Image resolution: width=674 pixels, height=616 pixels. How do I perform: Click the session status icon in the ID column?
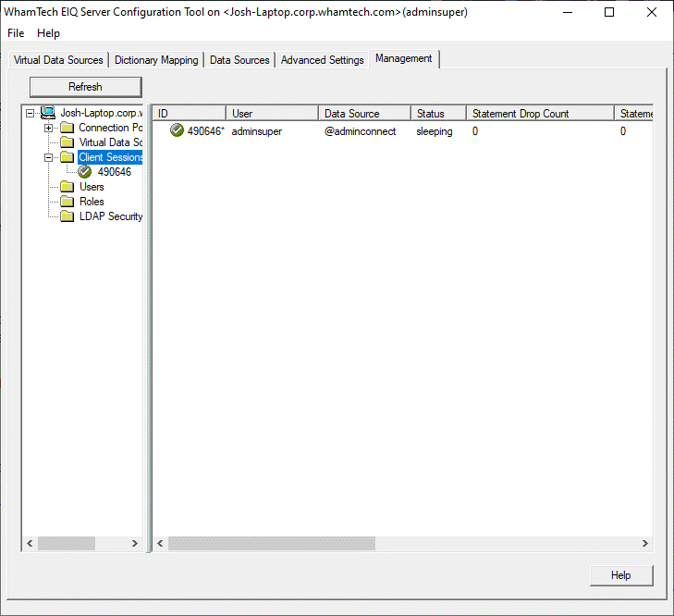(x=177, y=129)
